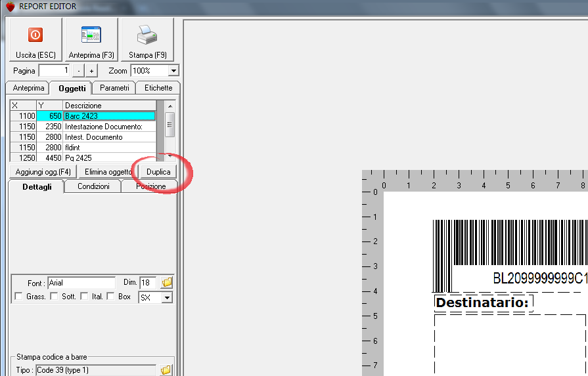The width and height of the screenshot is (588, 376).
Task: Switch to the Condizioni tab
Action: pos(93,186)
